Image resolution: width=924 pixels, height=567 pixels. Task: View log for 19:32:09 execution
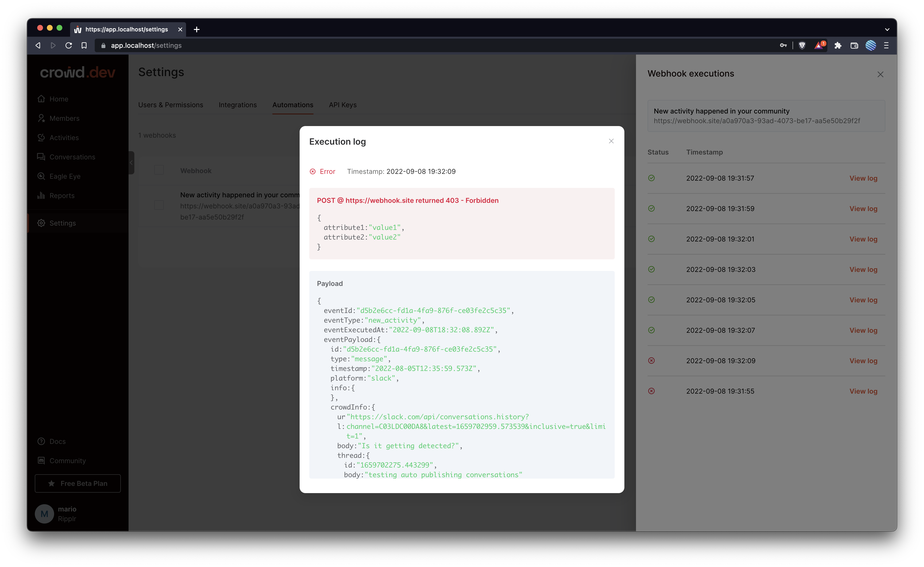pyautogui.click(x=863, y=360)
